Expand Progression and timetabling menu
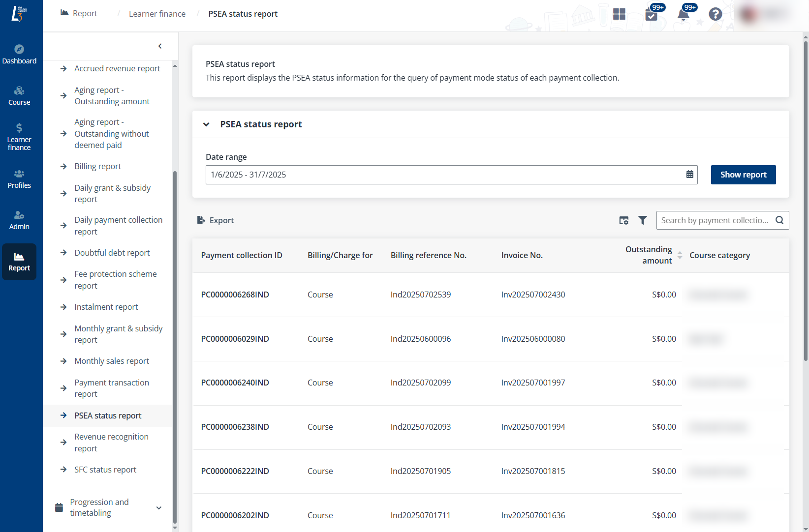Image resolution: width=809 pixels, height=532 pixels. (x=158, y=507)
